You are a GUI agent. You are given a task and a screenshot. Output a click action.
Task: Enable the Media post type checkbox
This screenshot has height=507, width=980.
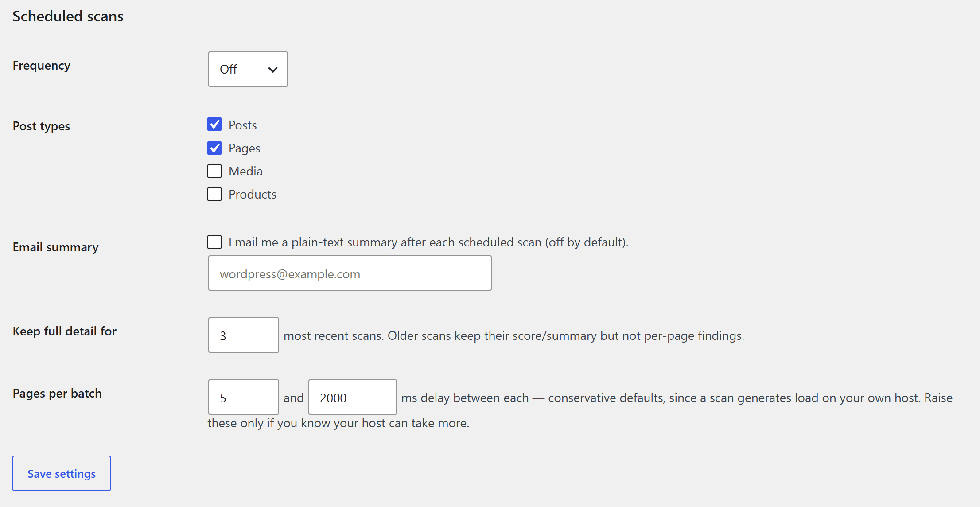point(214,171)
